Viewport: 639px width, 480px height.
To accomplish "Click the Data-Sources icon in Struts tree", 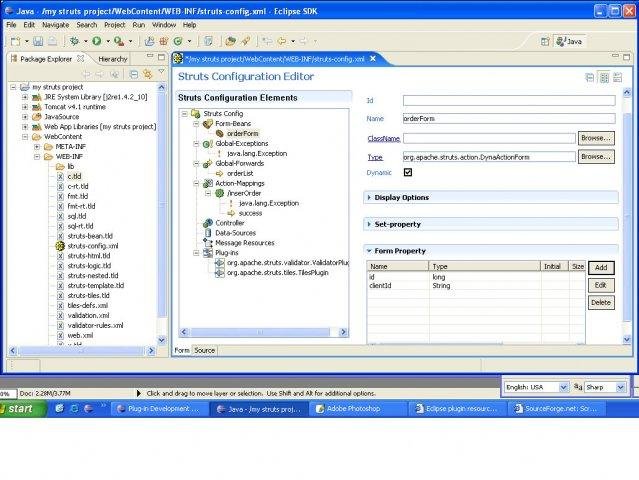I will coord(208,233).
